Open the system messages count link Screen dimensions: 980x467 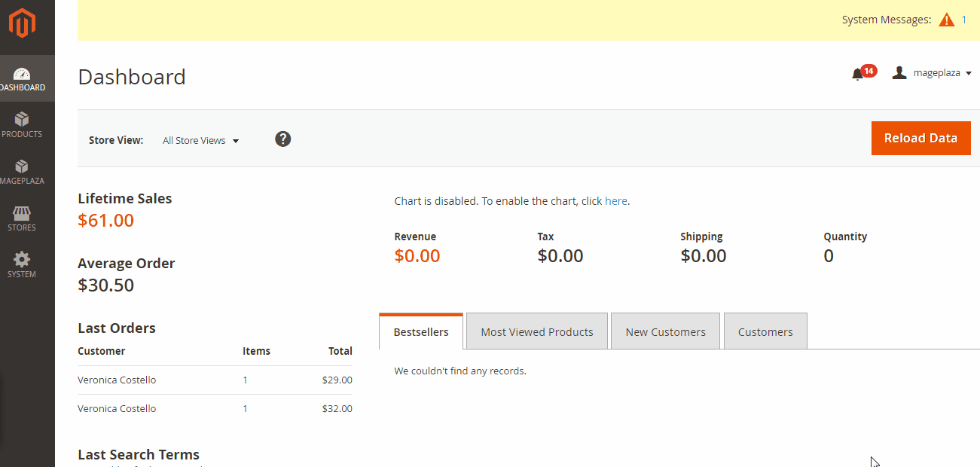964,20
